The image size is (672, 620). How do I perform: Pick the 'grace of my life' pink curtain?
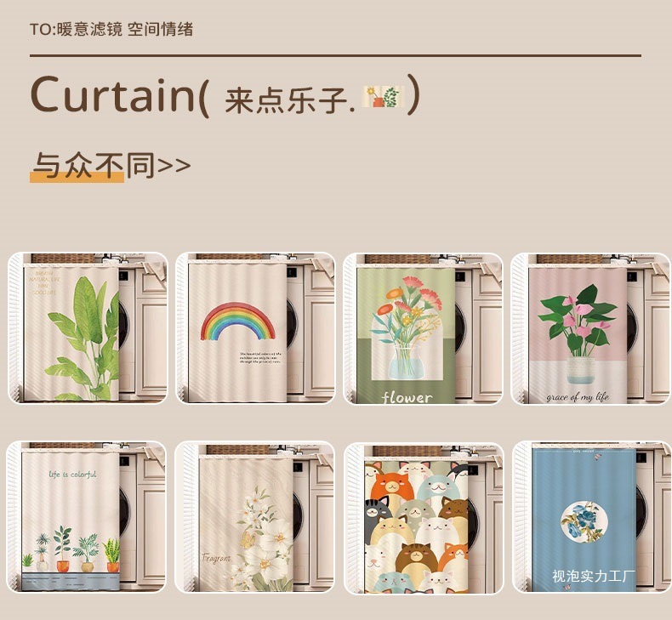pyautogui.click(x=591, y=328)
